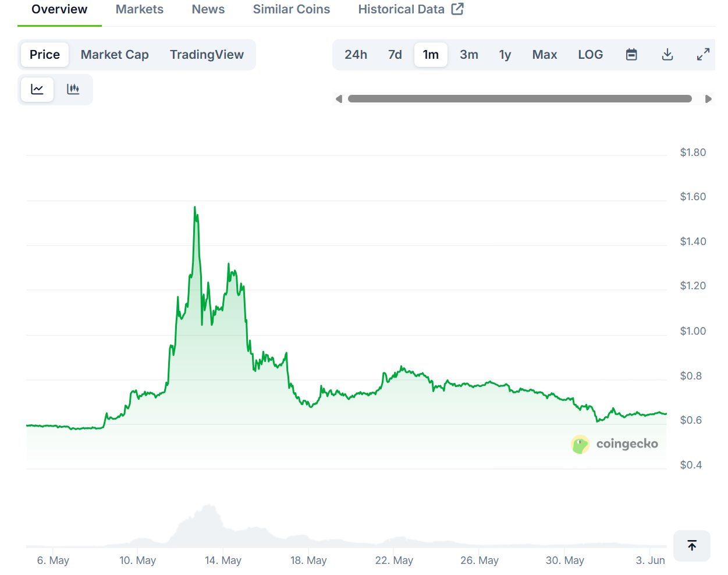Switch to TradingView chart
728x575 pixels.
(207, 55)
